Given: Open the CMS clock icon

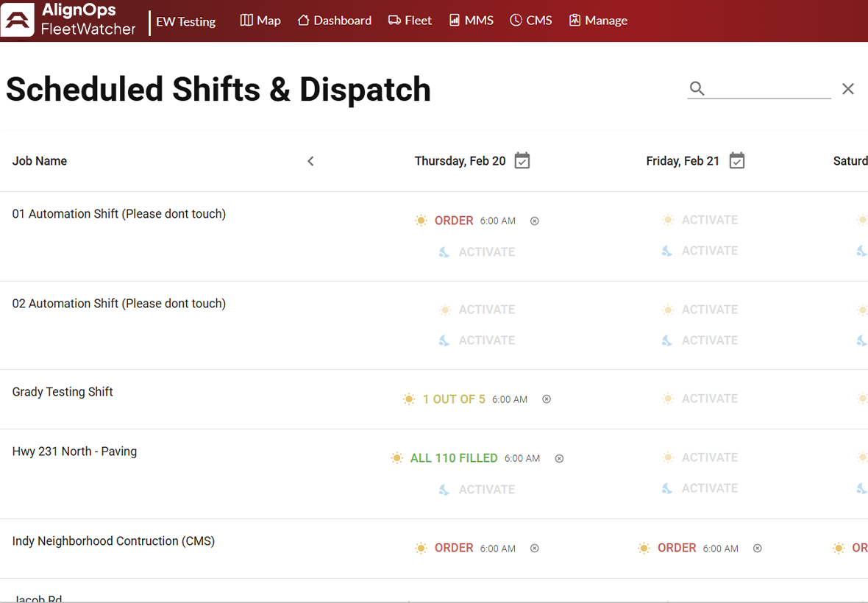Looking at the screenshot, I should pyautogui.click(x=516, y=20).
